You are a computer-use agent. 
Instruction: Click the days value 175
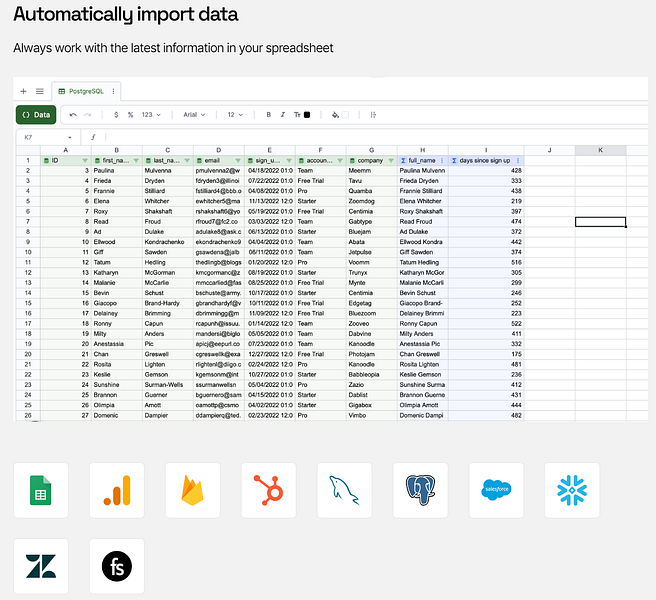[x=486, y=354]
